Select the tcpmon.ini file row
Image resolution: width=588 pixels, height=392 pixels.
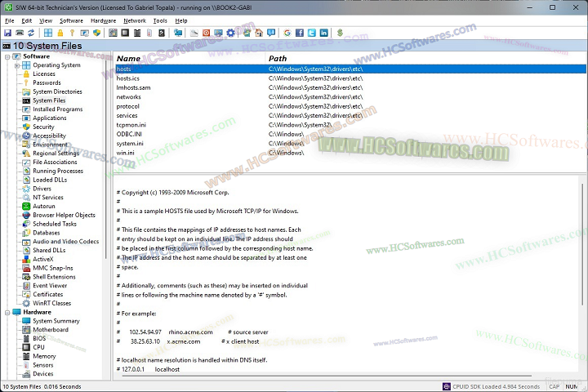pos(350,125)
